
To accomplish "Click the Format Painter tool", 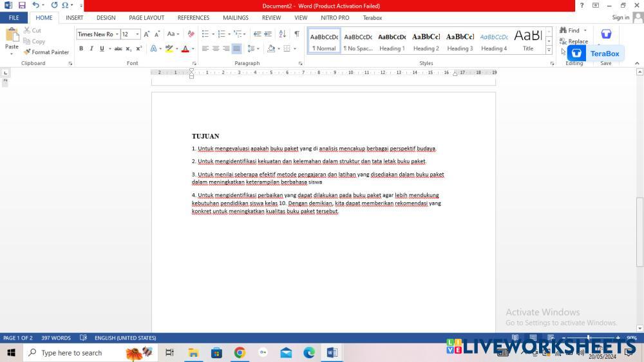I will point(46,52).
